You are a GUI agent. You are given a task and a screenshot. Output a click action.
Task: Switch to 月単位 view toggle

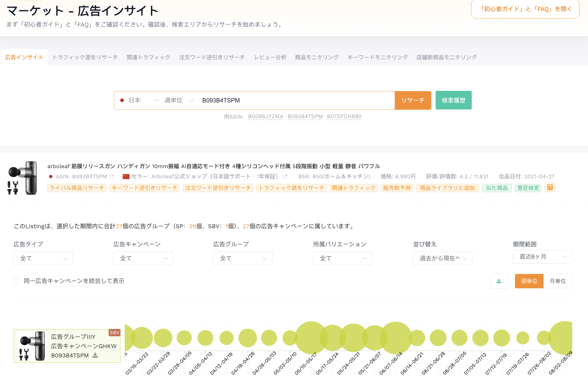pyautogui.click(x=558, y=281)
